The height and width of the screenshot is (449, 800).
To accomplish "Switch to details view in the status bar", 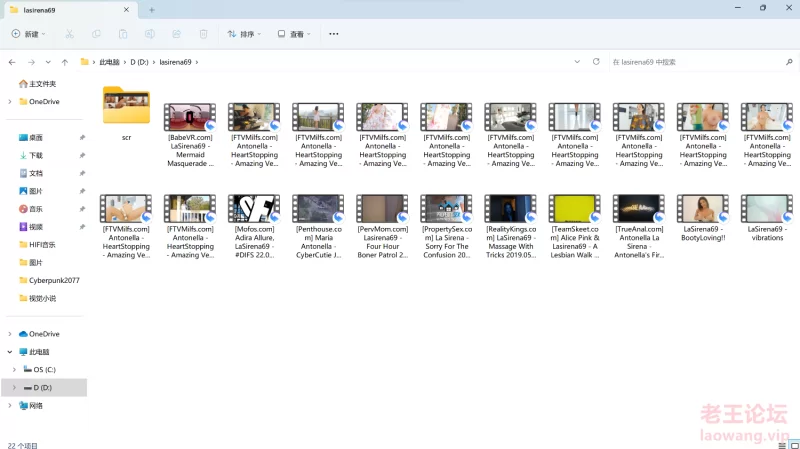I will 778,445.
